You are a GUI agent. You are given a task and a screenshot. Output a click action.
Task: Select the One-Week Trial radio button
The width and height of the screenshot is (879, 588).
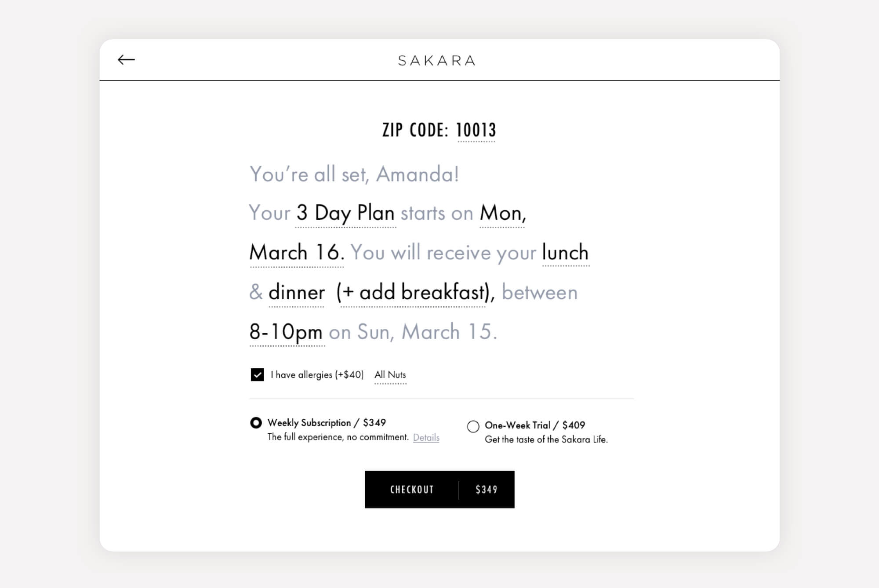pos(473,426)
